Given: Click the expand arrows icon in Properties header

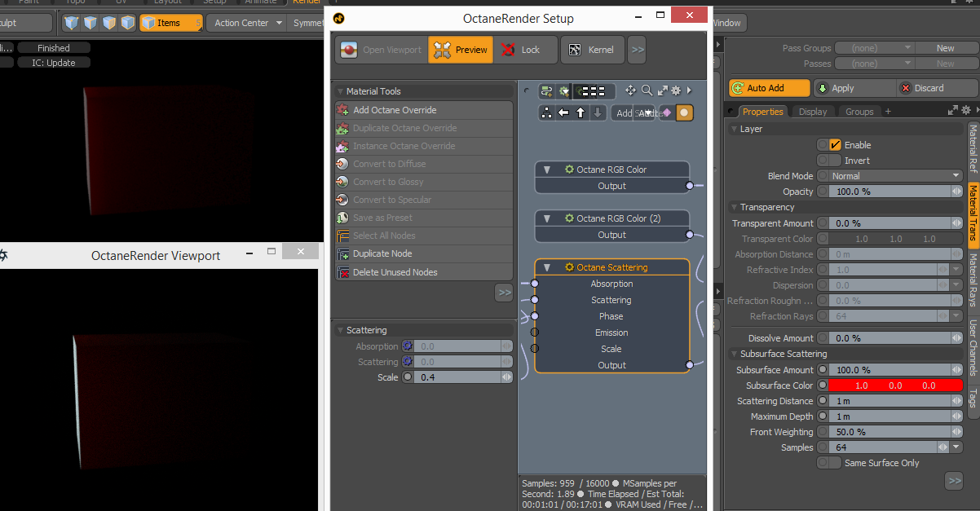Looking at the screenshot, I should (x=953, y=110).
